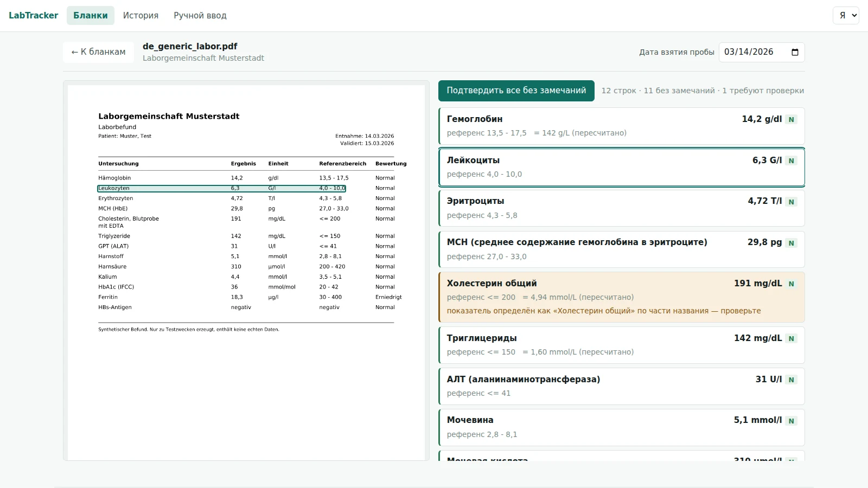The image size is (868, 488).
Task: Click the N status badge for Лейкоциты
Action: 792,160
